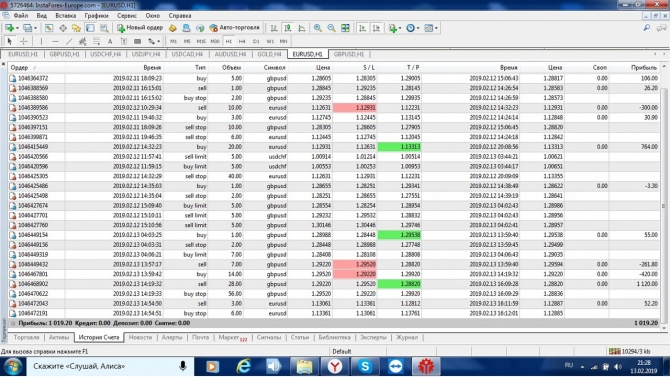Switch to the GOLD,H4 chart tab

(269, 54)
